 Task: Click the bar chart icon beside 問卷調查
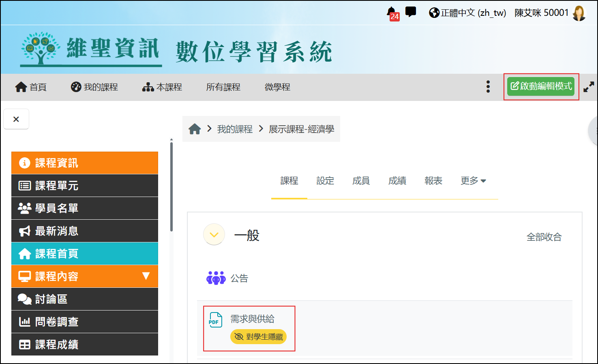(25, 322)
